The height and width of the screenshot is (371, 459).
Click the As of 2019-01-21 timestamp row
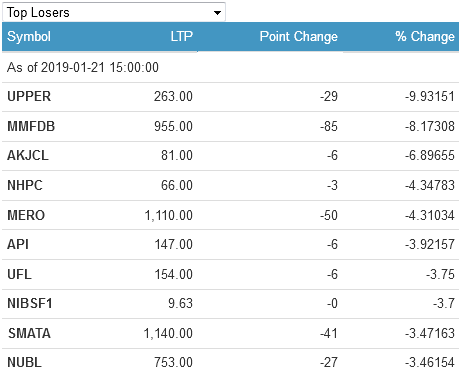(230, 67)
